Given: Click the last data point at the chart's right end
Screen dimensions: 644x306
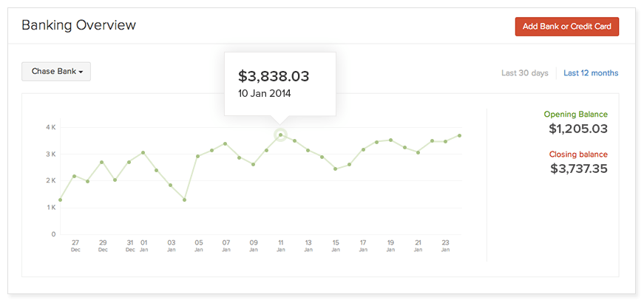Looking at the screenshot, I should 460,135.
